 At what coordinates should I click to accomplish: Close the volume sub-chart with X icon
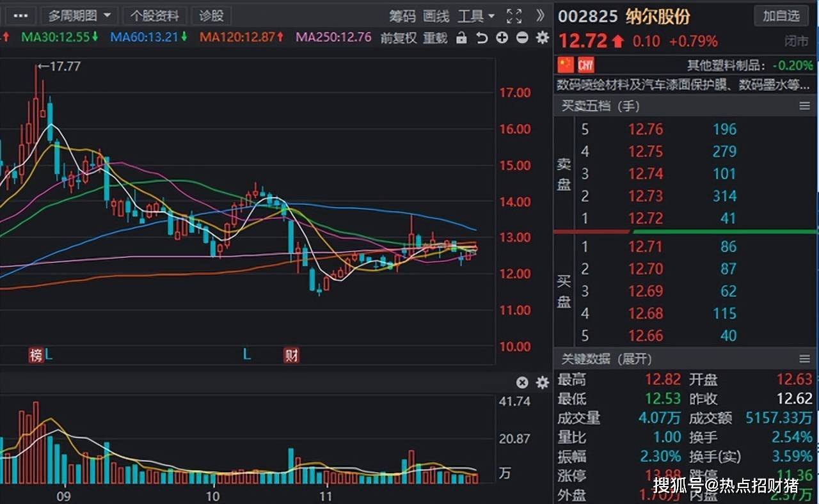pos(522,382)
